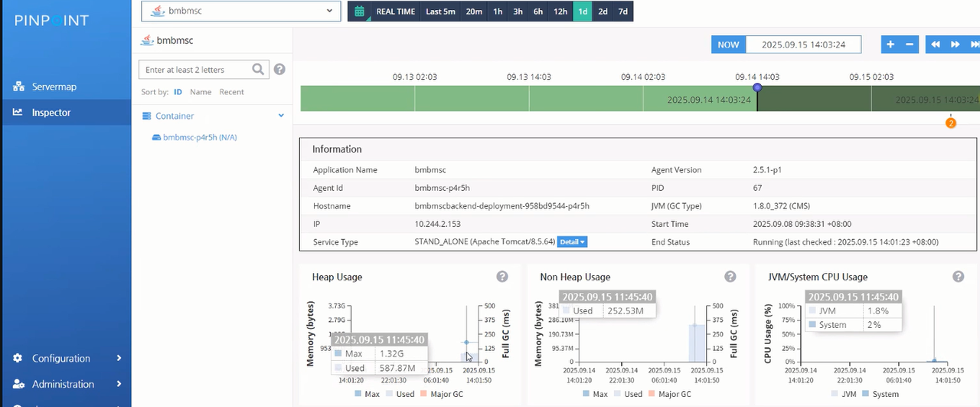This screenshot has width=980, height=407.
Task: Collapse the Container agent group
Action: [x=281, y=116]
